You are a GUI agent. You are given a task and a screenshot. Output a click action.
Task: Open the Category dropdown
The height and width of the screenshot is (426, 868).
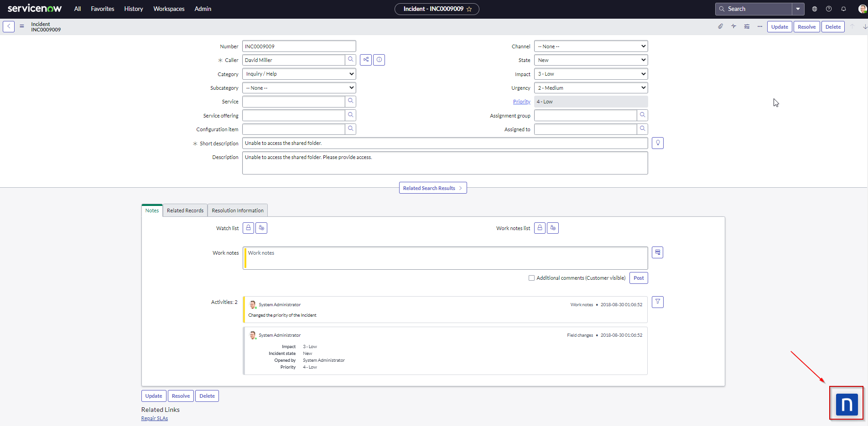click(299, 74)
